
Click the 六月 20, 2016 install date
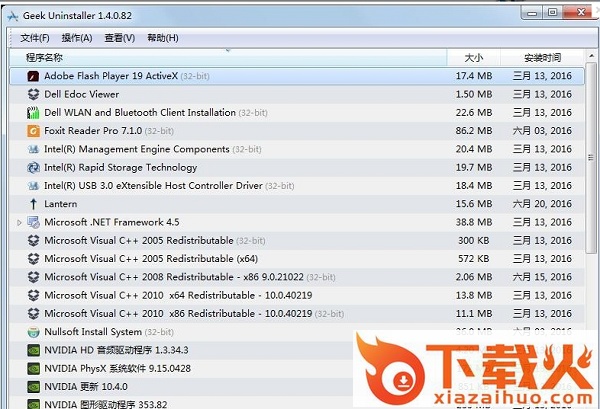542,204
